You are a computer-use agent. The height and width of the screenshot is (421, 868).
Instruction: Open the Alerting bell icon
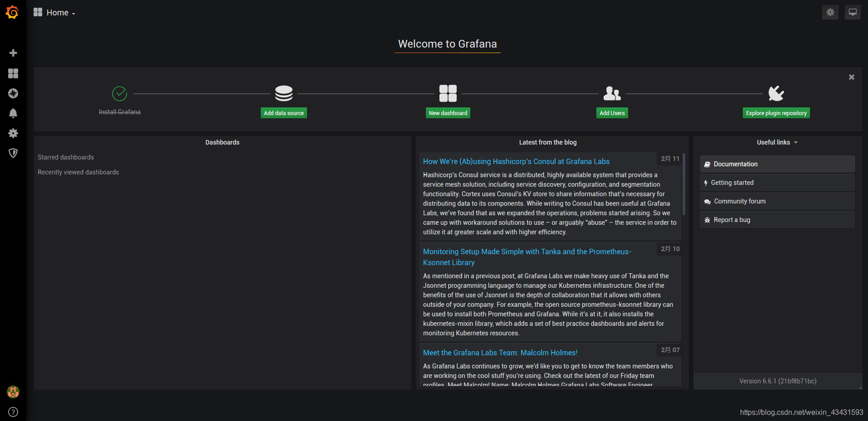[x=13, y=113]
